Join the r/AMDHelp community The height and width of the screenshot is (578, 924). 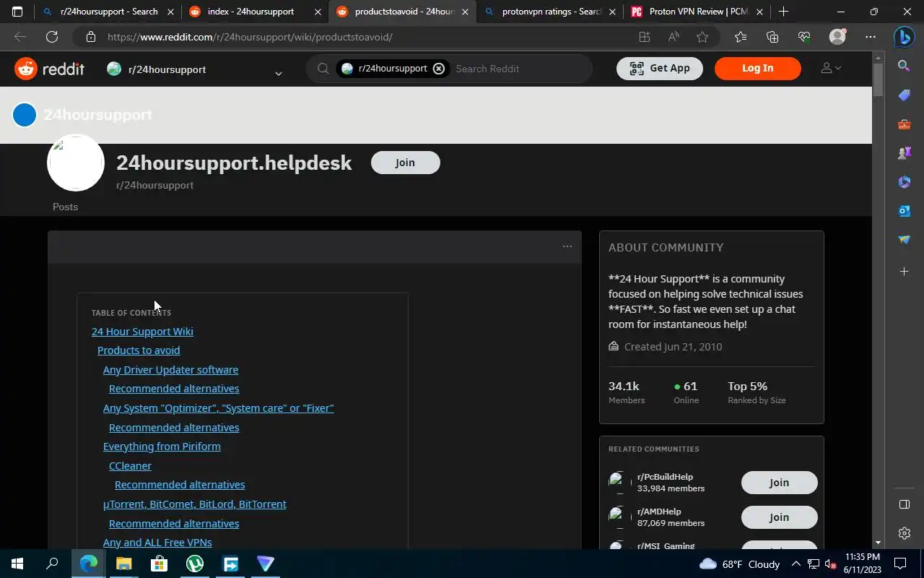779,517
